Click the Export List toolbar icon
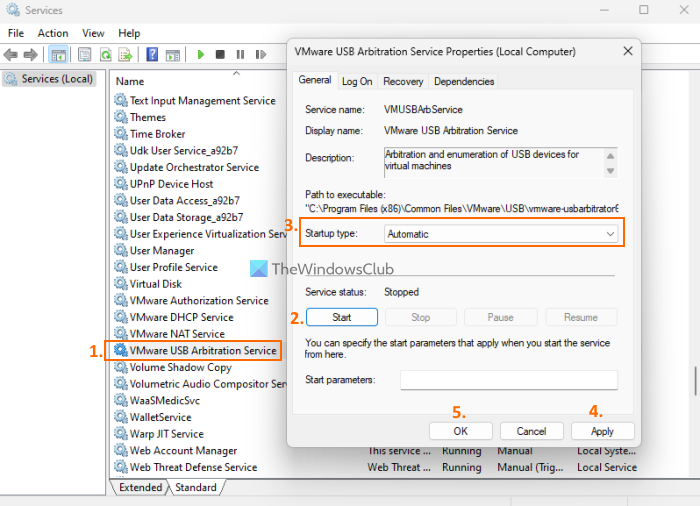Image resolution: width=700 pixels, height=506 pixels. (125, 55)
